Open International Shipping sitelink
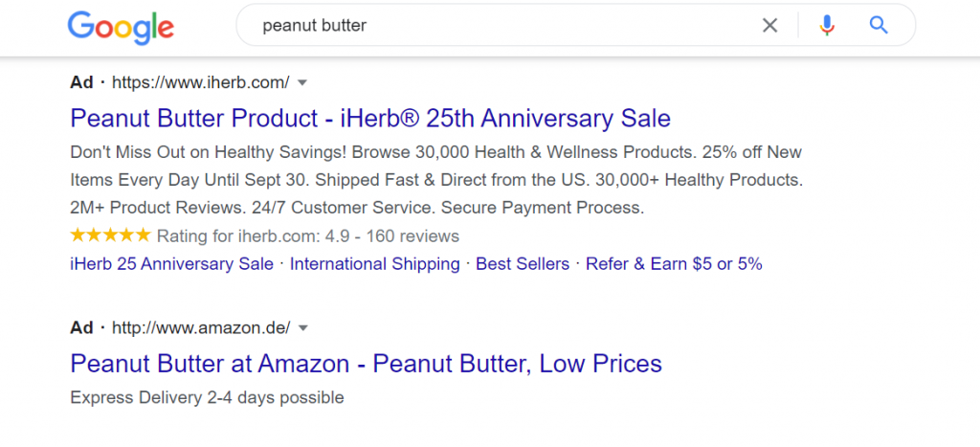The width and height of the screenshot is (980, 447). point(375,264)
